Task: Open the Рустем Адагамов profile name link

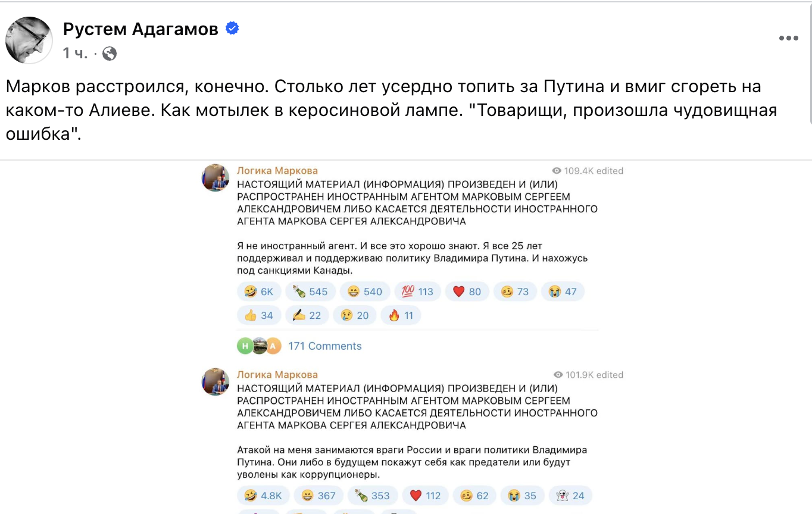Action: (x=140, y=29)
